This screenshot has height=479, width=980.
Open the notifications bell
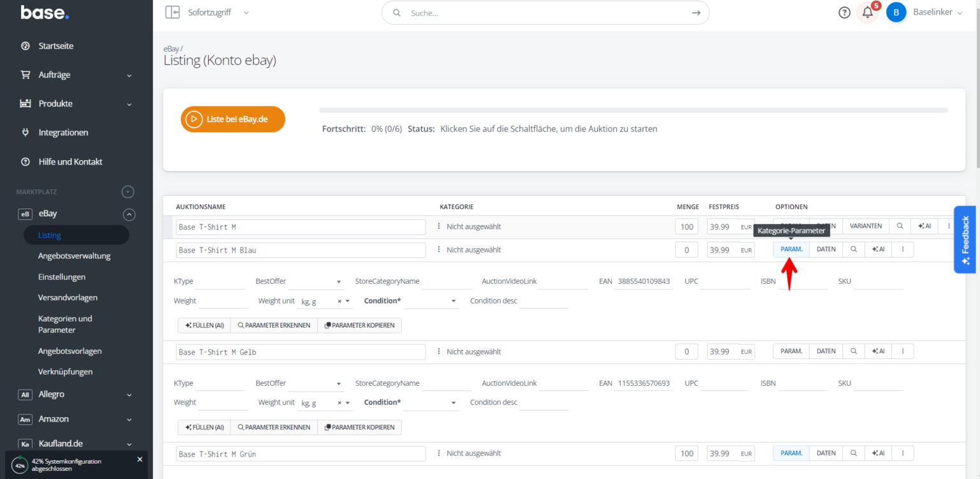click(x=867, y=13)
